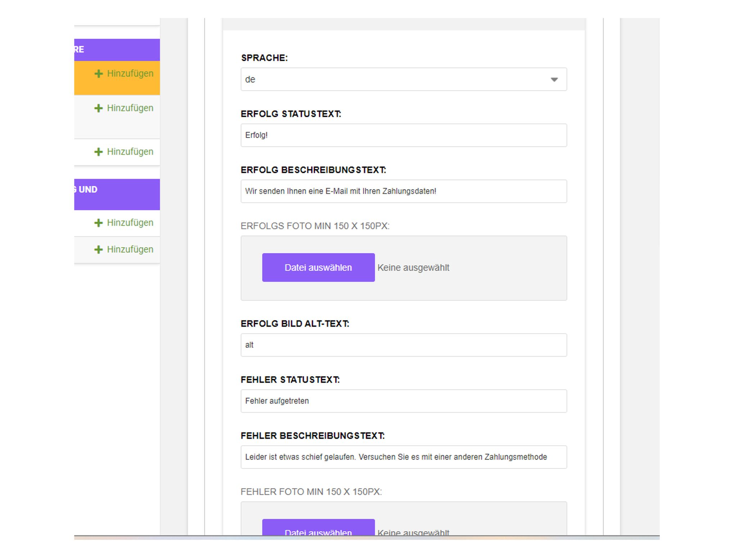Click the second Hinzufügen link
The image size is (734, 560).
130,108
